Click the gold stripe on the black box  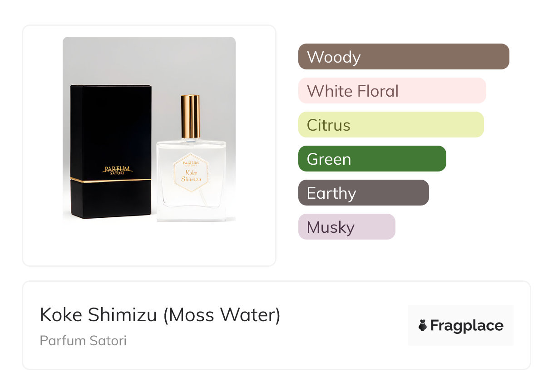tap(111, 180)
